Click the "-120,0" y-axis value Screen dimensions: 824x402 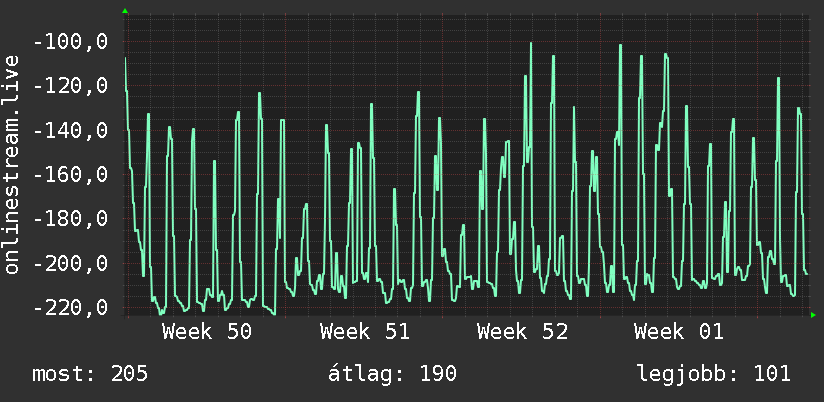coord(71,86)
